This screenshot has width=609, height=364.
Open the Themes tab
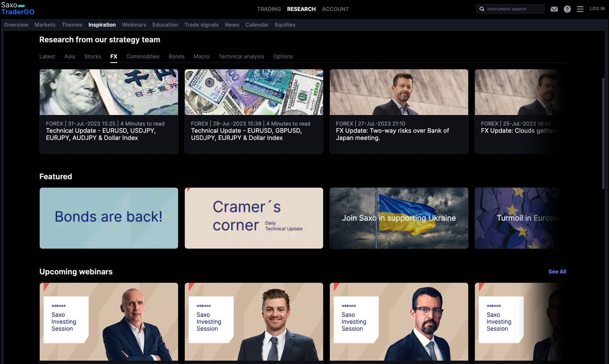click(x=72, y=25)
